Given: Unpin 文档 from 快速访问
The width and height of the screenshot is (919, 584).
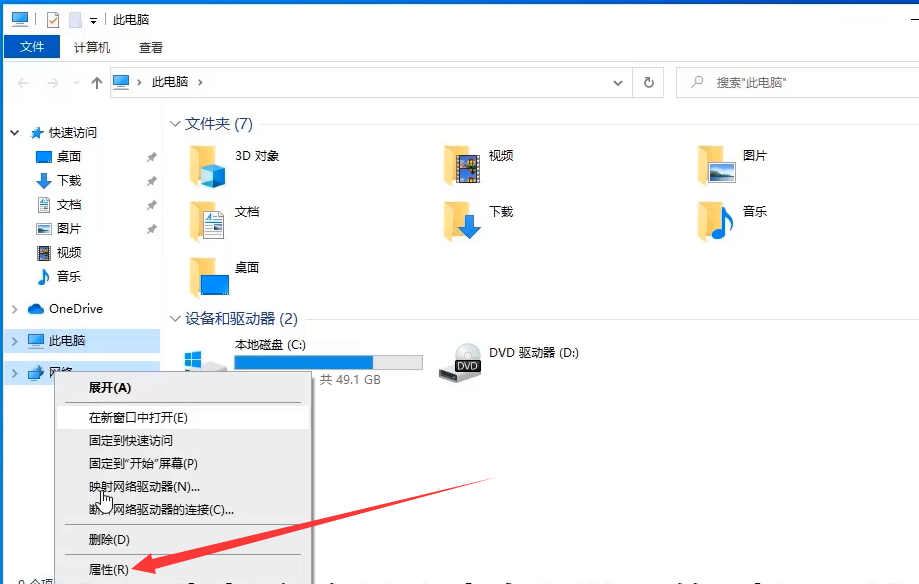Looking at the screenshot, I should point(150,205).
